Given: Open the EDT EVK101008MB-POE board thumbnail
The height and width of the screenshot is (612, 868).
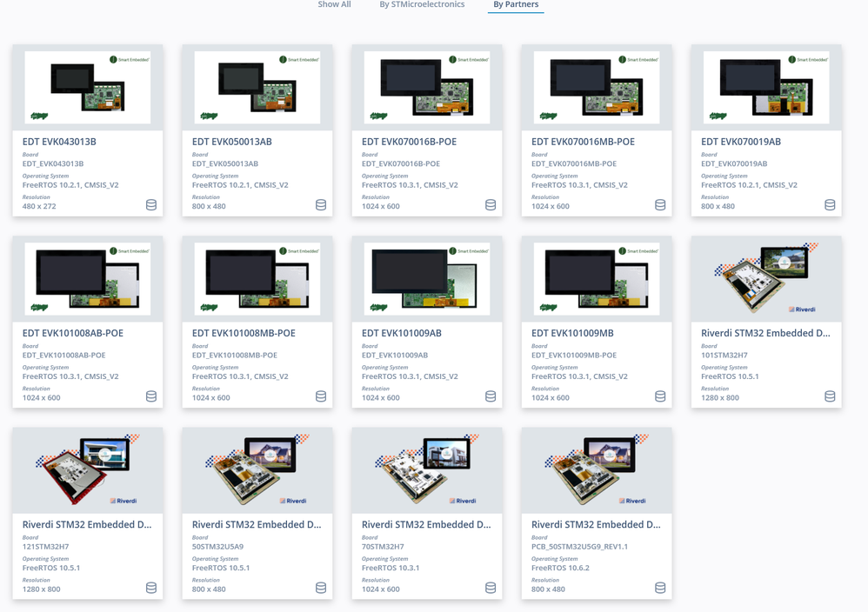Looking at the screenshot, I should coord(257,279).
